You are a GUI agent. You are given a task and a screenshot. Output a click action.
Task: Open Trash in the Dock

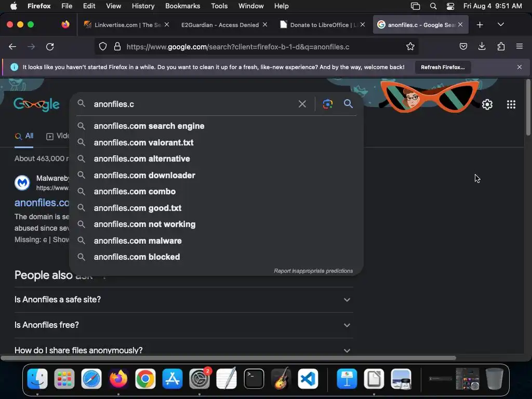pos(495,379)
